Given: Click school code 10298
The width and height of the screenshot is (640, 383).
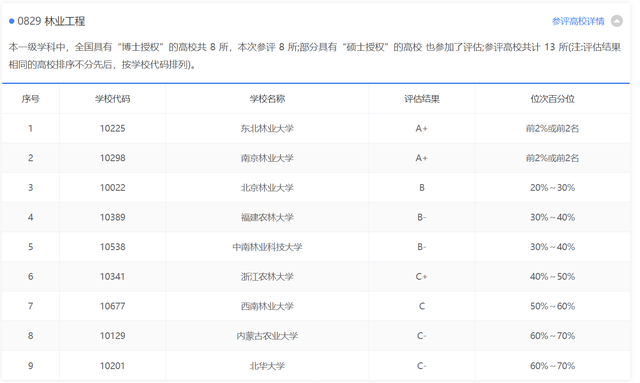Looking at the screenshot, I should (x=113, y=158).
